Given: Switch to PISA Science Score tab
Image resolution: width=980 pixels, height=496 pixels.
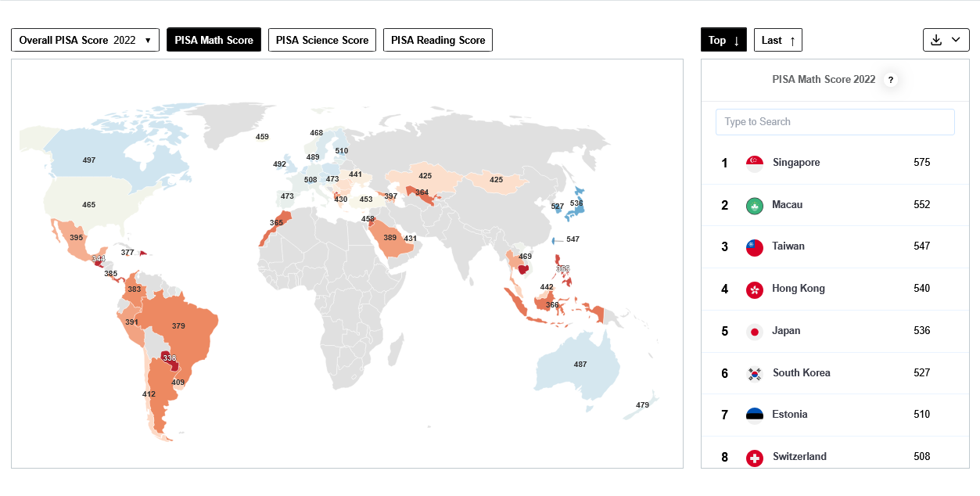Looking at the screenshot, I should [322, 40].
